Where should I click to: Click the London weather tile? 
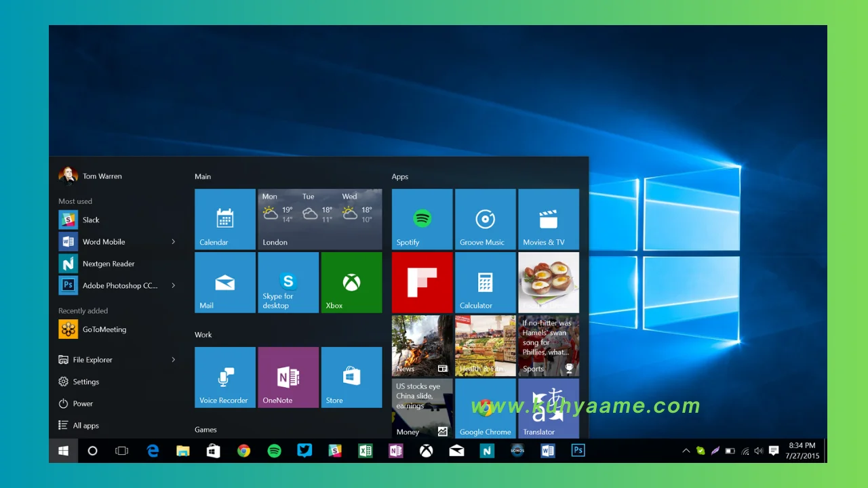tap(320, 219)
